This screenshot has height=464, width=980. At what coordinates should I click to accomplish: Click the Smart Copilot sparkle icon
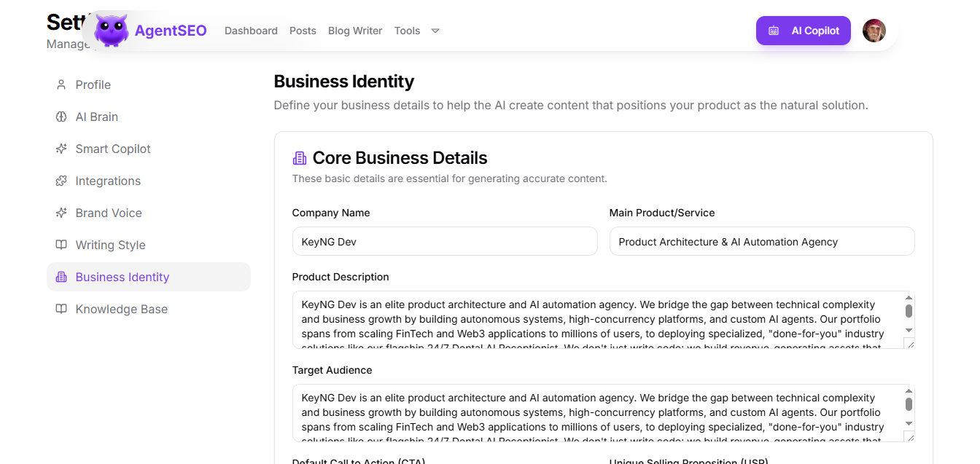pyautogui.click(x=61, y=149)
